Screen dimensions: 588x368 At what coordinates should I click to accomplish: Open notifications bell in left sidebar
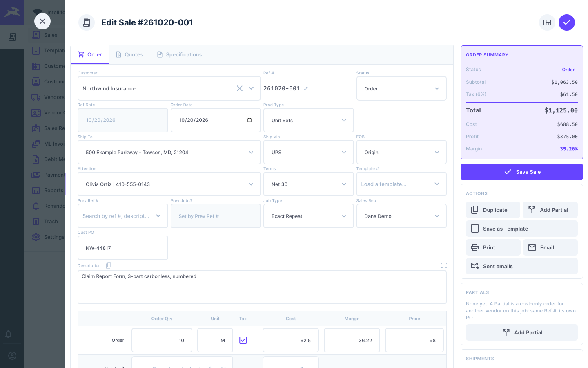[8, 334]
